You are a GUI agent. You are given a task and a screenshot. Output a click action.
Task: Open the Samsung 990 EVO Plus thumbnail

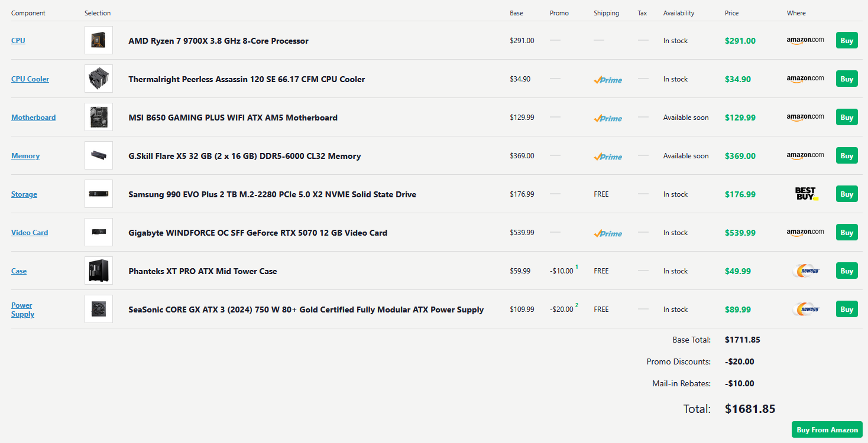tap(99, 194)
